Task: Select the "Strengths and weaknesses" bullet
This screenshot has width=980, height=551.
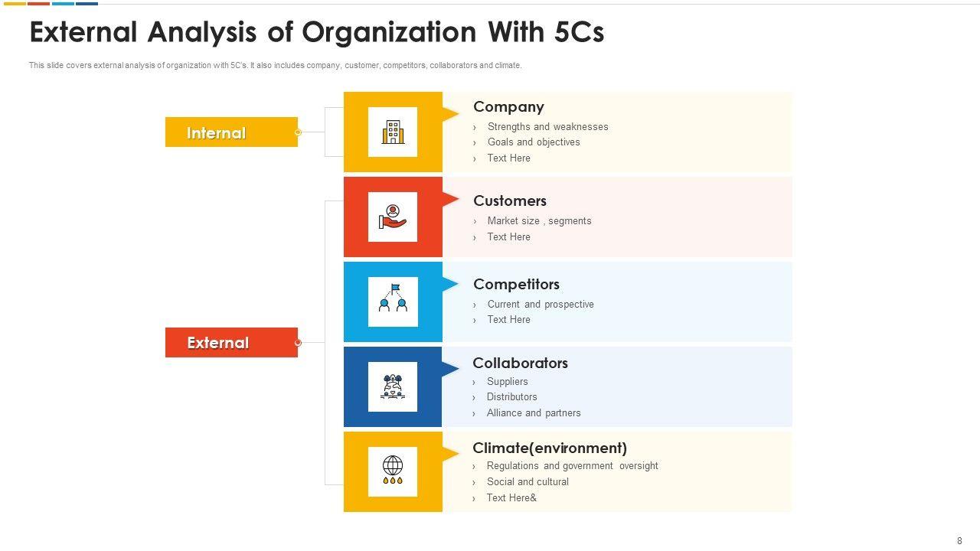Action: coord(547,127)
